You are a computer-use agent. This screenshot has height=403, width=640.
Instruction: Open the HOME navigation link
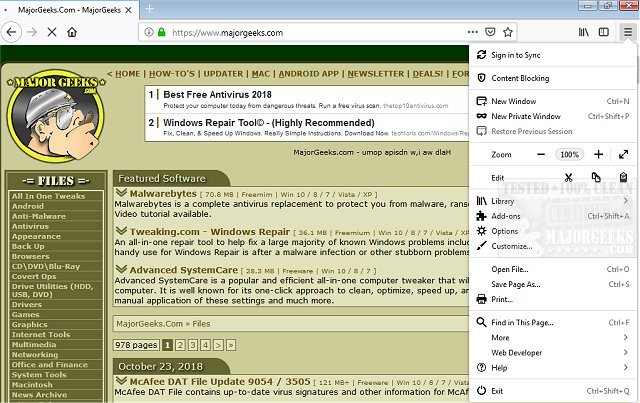pyautogui.click(x=127, y=74)
